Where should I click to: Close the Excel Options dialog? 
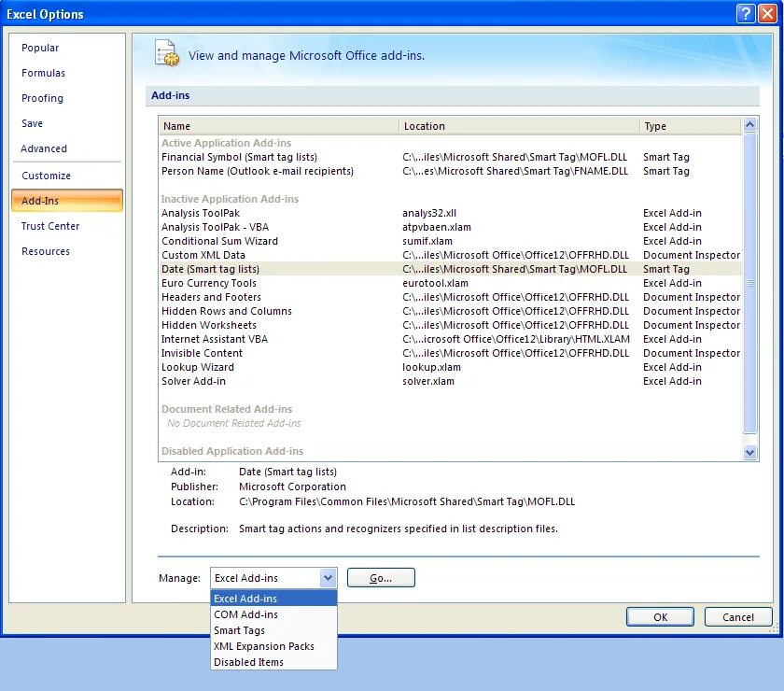click(x=767, y=13)
